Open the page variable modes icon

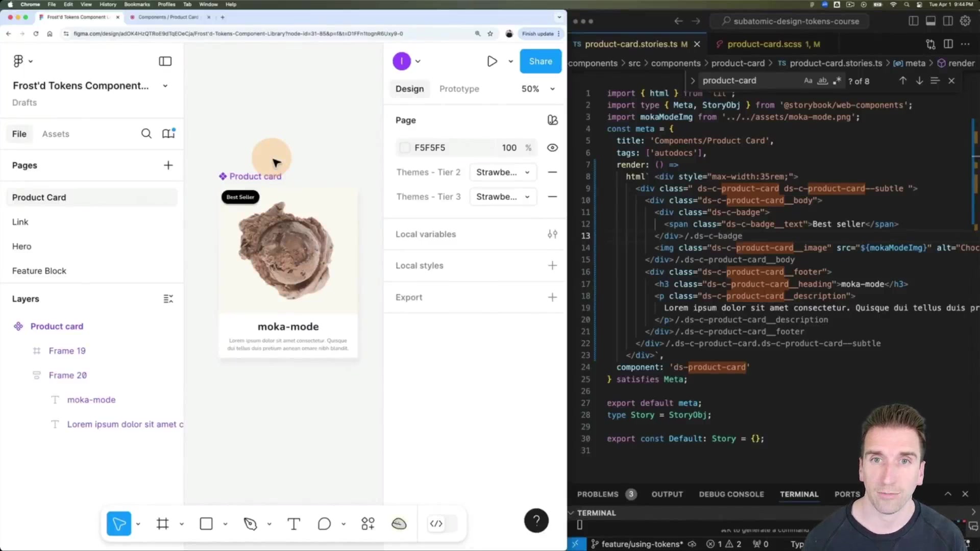[x=552, y=120]
